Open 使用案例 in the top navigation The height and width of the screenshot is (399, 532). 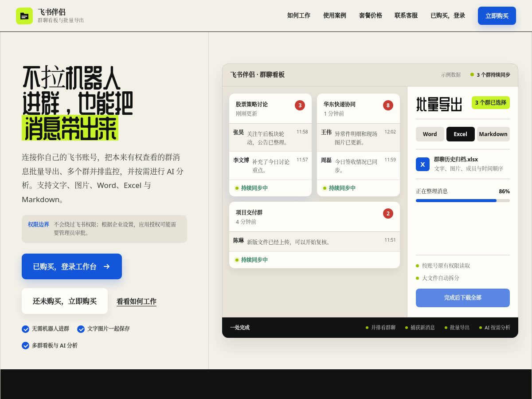(x=335, y=16)
